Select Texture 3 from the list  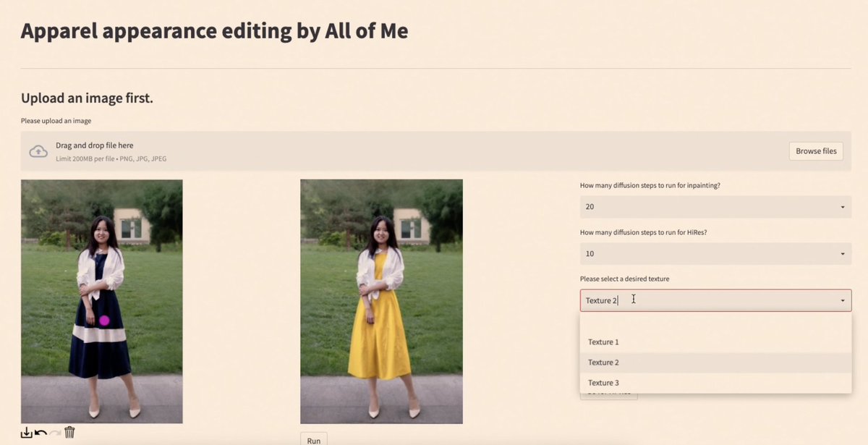(715, 383)
